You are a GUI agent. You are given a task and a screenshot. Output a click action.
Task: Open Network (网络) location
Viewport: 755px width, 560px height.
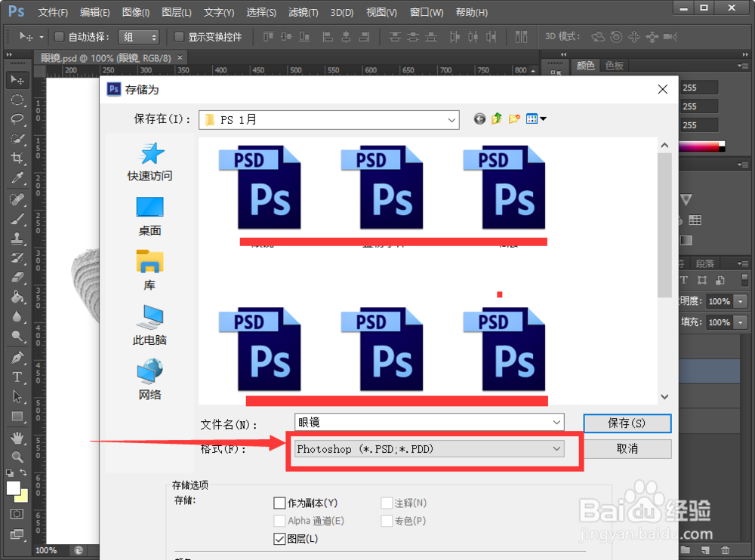149,380
